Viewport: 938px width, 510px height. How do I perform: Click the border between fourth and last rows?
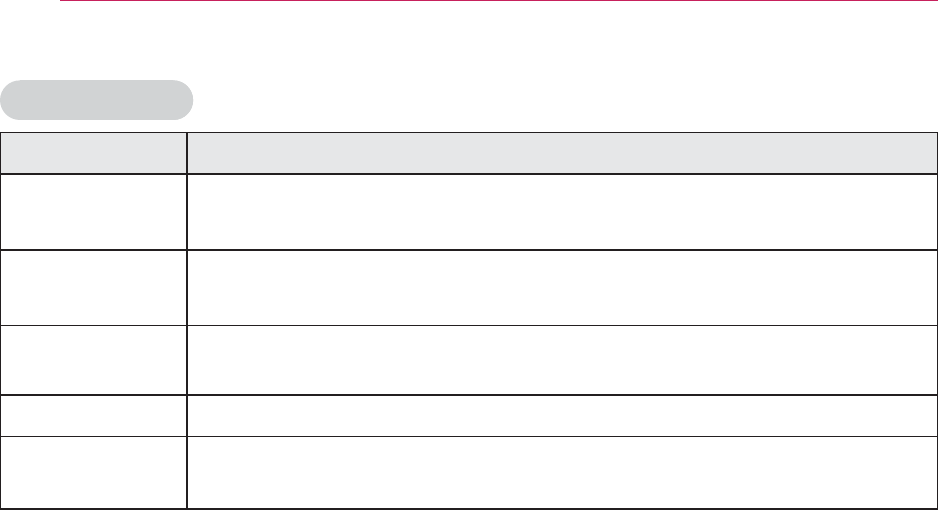pyautogui.click(x=469, y=436)
